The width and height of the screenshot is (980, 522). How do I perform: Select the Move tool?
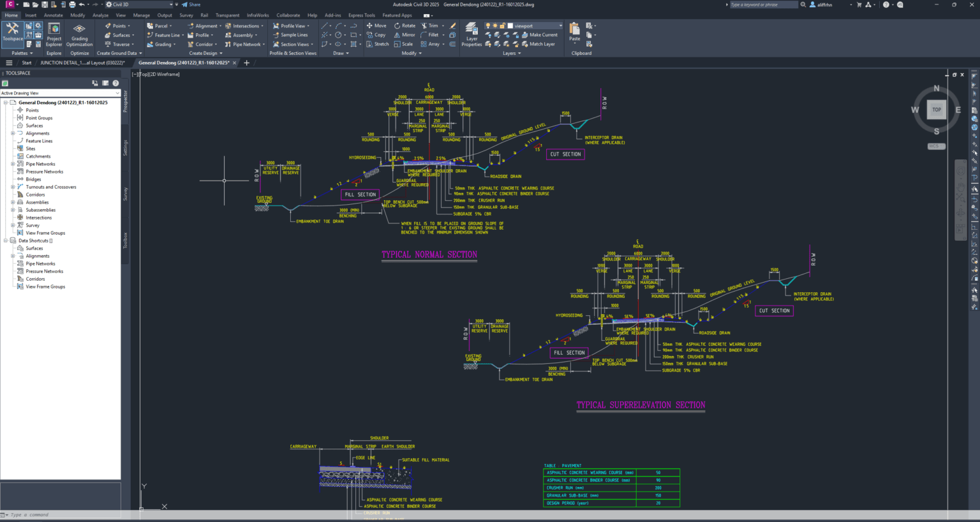(x=376, y=26)
